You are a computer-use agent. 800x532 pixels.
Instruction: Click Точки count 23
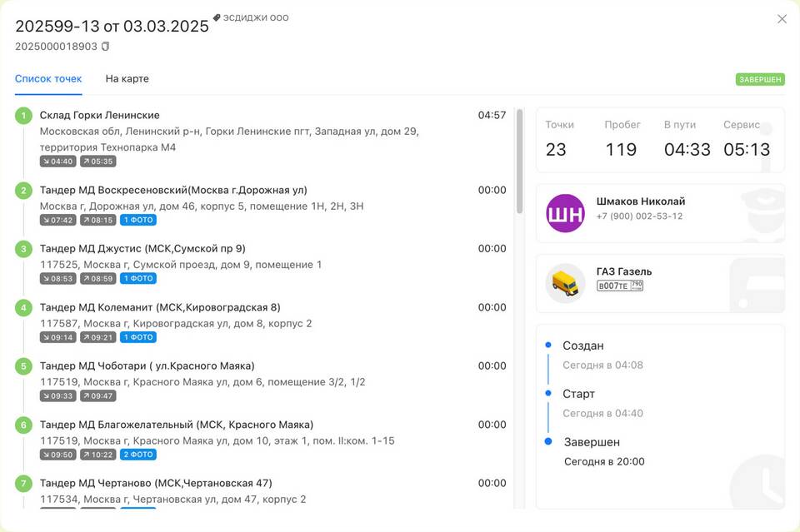point(556,150)
